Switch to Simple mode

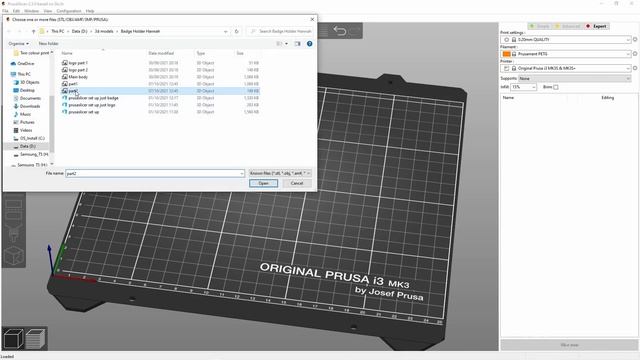pos(540,26)
